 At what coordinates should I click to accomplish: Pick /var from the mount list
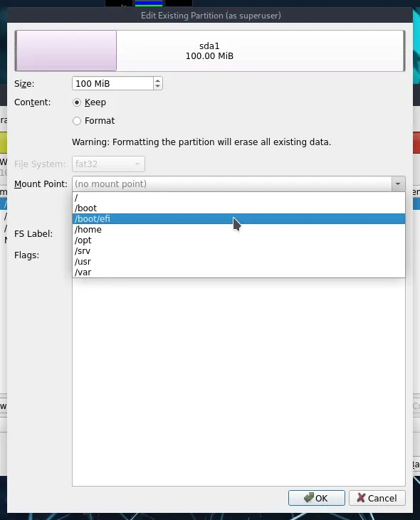(239, 272)
